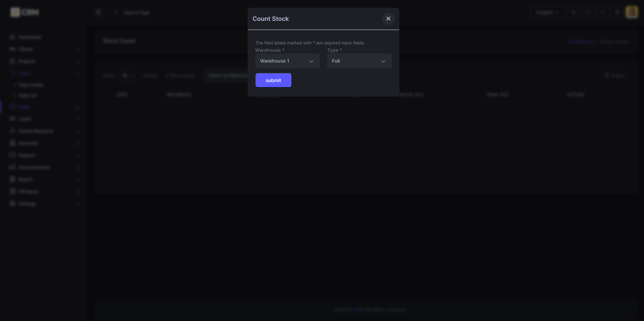Click the user profile avatar
Viewport: 644px width, 321px height.
[632, 12]
